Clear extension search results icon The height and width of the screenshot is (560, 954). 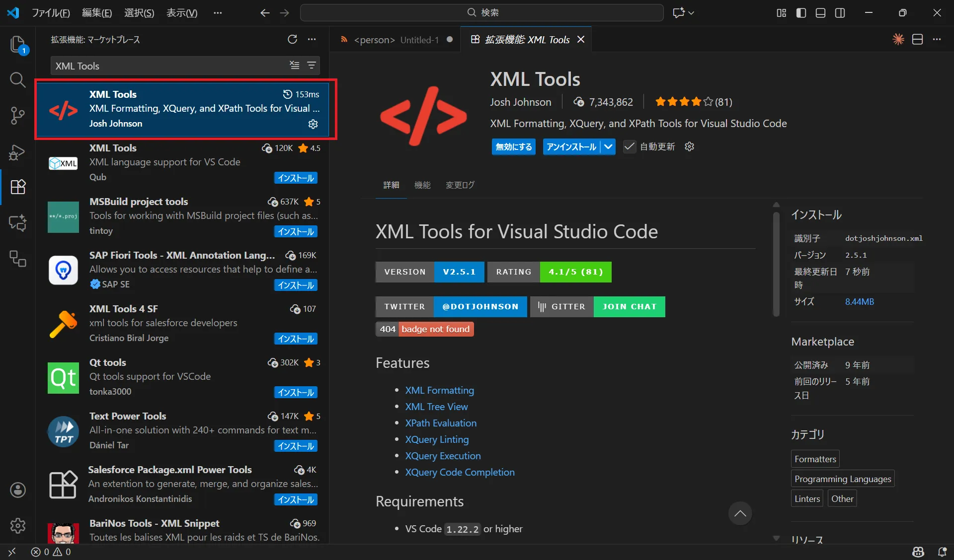[x=295, y=66]
